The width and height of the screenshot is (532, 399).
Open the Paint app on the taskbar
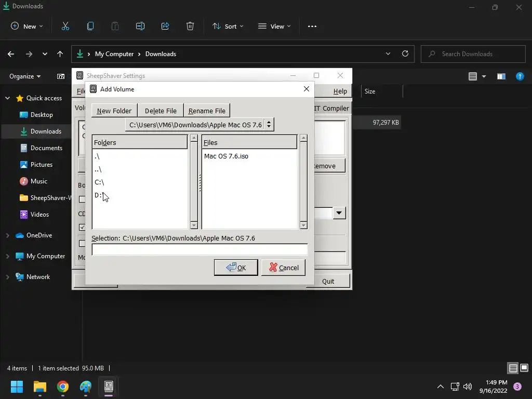point(86,387)
